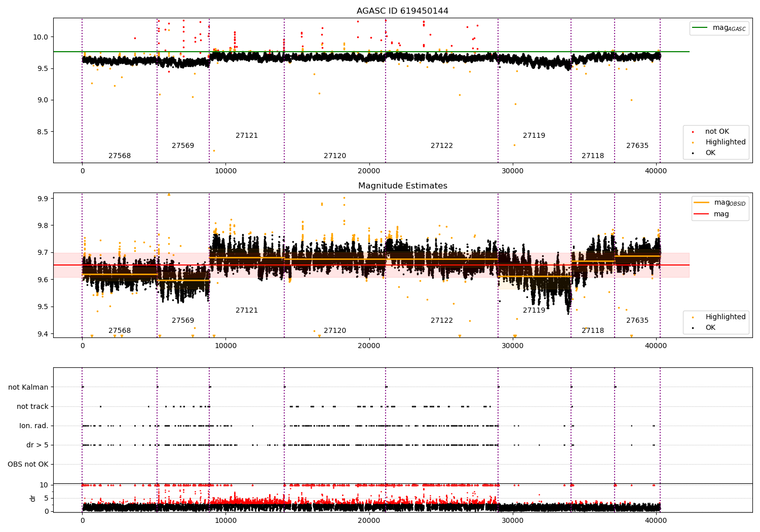Click OBSID label 27635 in AGASC ID plot

(x=637, y=146)
